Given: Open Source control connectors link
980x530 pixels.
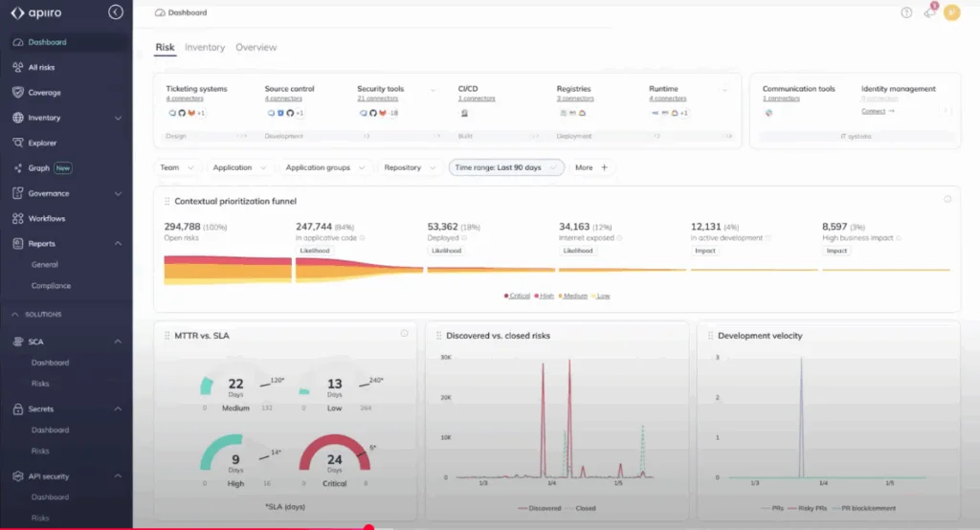Looking at the screenshot, I should pyautogui.click(x=283, y=99).
